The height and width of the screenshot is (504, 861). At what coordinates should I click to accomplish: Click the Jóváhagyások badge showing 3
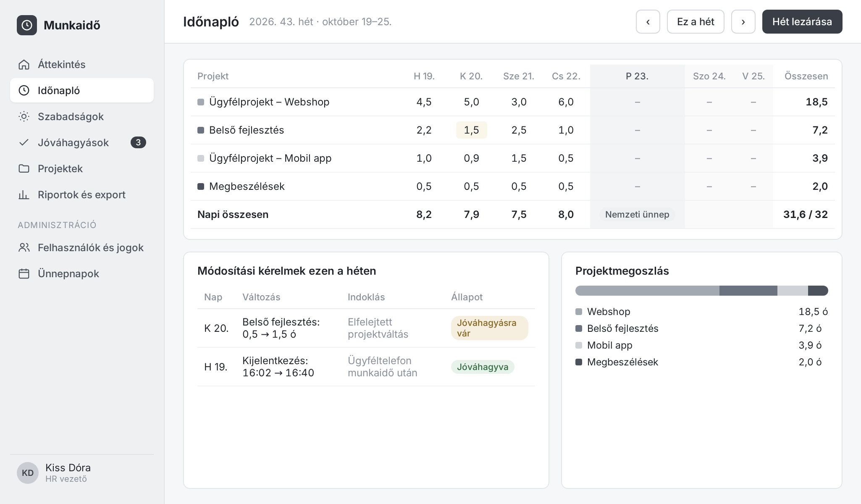[138, 142]
